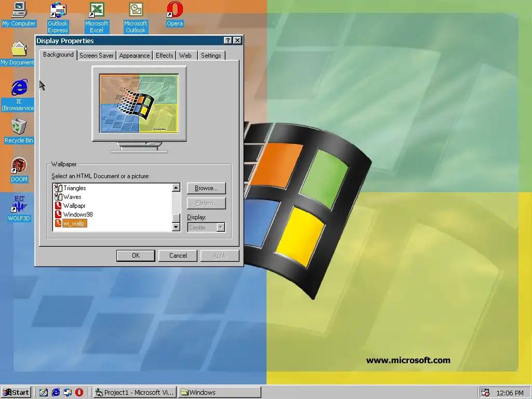
Task: Switch to the Effects tab
Action: [x=165, y=55]
